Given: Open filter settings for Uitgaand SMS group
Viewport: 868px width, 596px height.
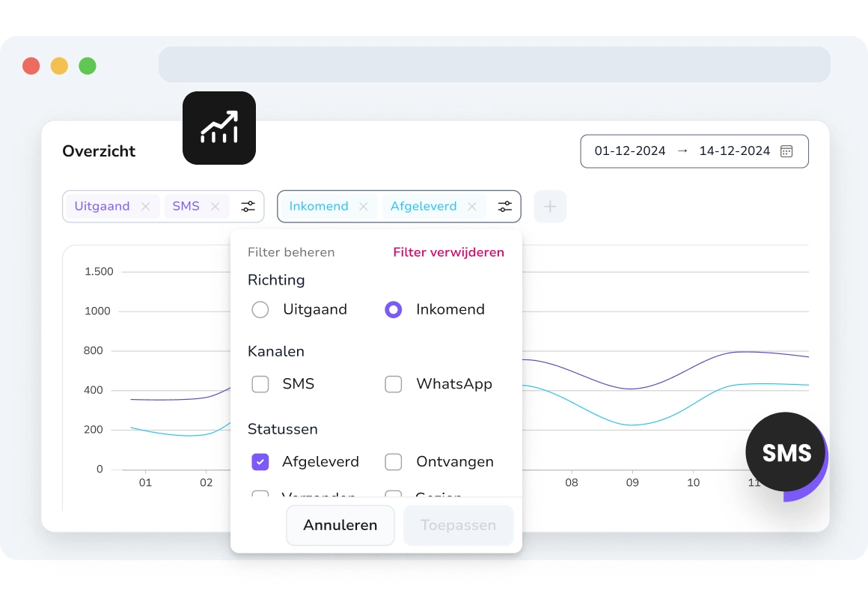Looking at the screenshot, I should pyautogui.click(x=248, y=207).
